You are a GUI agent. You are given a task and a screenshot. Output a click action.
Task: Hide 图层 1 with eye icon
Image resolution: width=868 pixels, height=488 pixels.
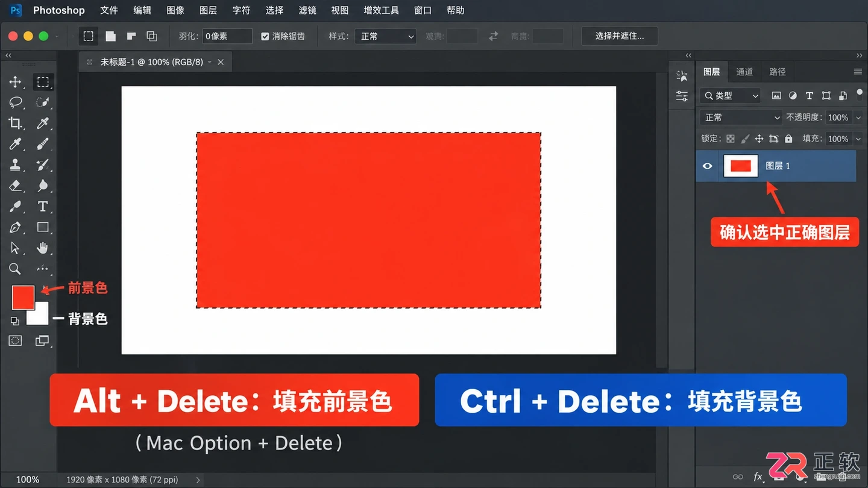pos(708,166)
